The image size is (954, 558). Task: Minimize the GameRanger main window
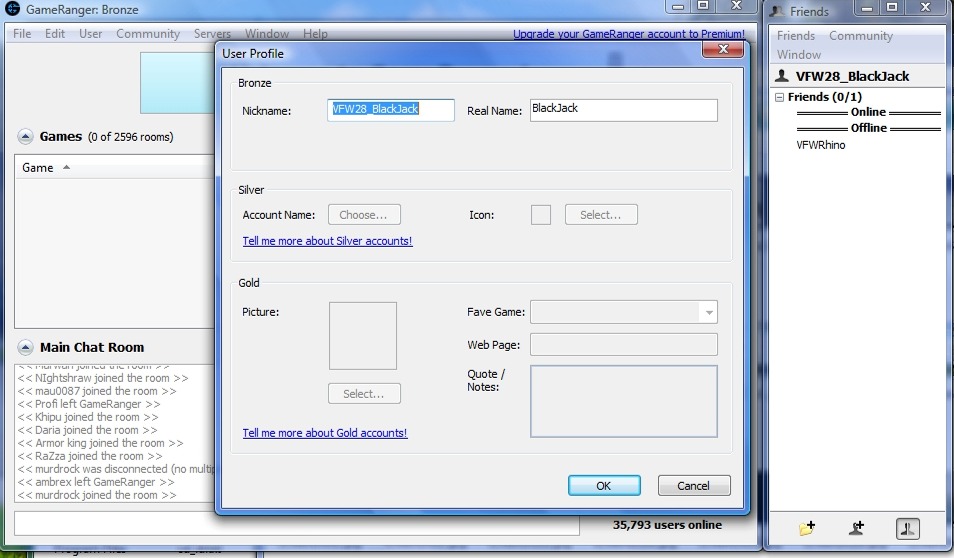click(678, 7)
